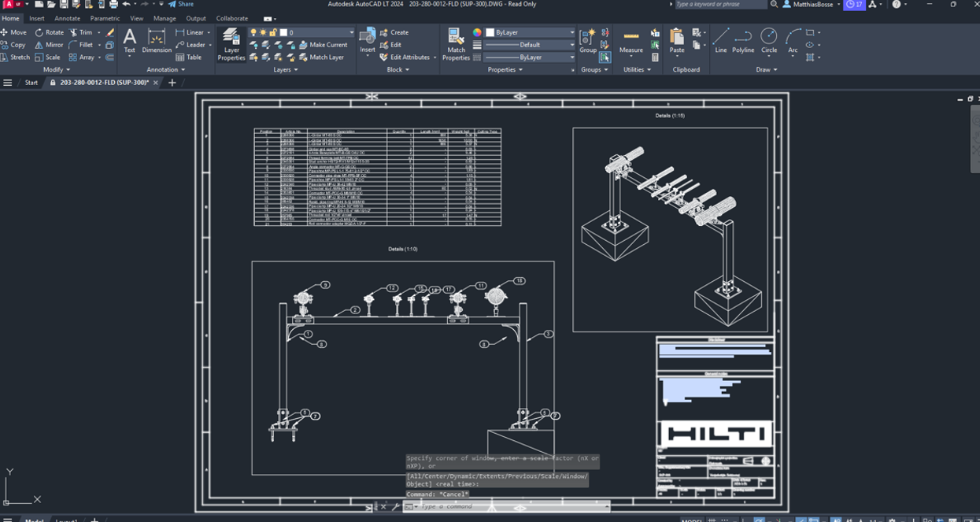Viewport: 980px width, 522px height.
Task: Expand the Modify panel
Action: (57, 69)
